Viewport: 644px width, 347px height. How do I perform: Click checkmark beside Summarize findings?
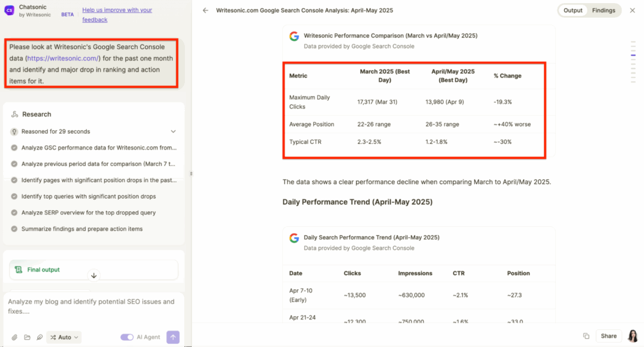[x=14, y=229]
